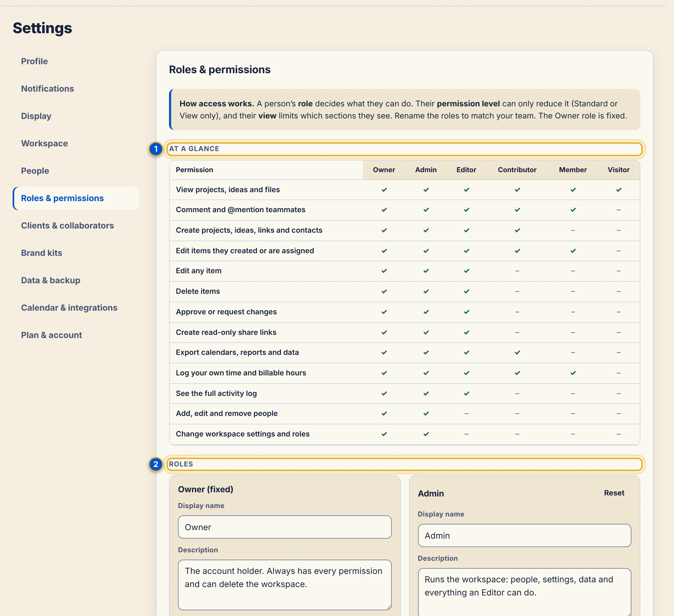Click the Contributor column header
This screenshot has height=616, width=674.
click(x=517, y=170)
